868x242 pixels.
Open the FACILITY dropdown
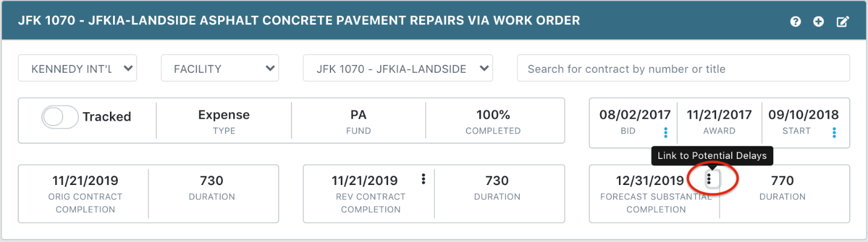pyautogui.click(x=220, y=69)
